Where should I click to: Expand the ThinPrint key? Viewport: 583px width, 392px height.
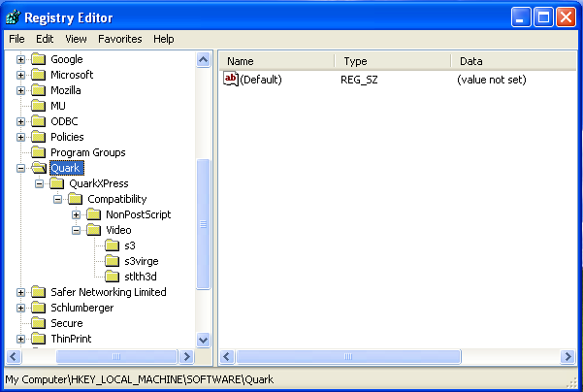point(20,340)
